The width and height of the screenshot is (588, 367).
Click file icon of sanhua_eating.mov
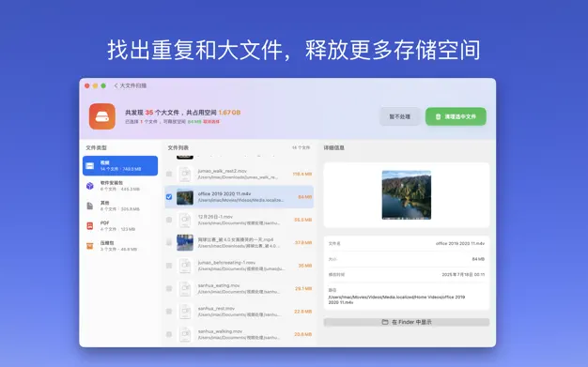(x=185, y=288)
